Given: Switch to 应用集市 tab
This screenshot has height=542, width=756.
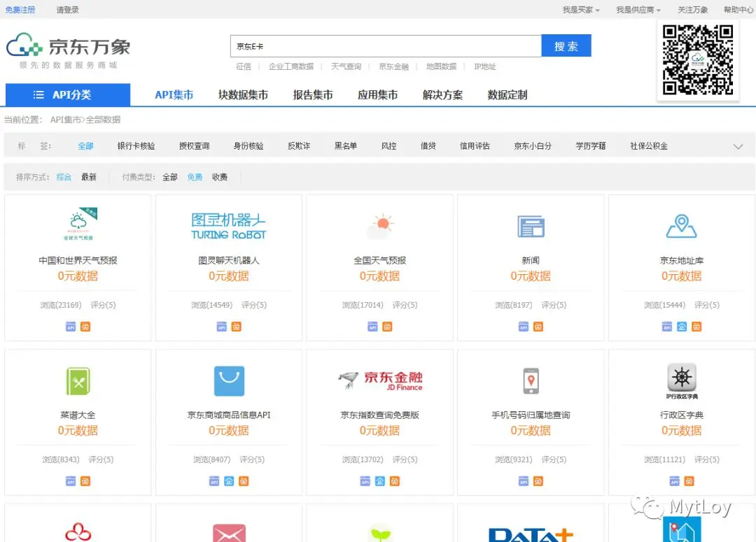Looking at the screenshot, I should click(377, 95).
